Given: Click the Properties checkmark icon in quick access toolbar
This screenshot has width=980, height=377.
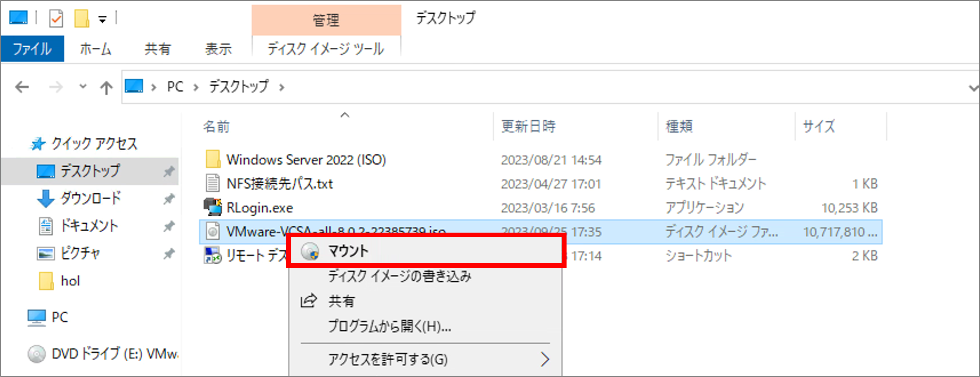Looking at the screenshot, I should 56,18.
